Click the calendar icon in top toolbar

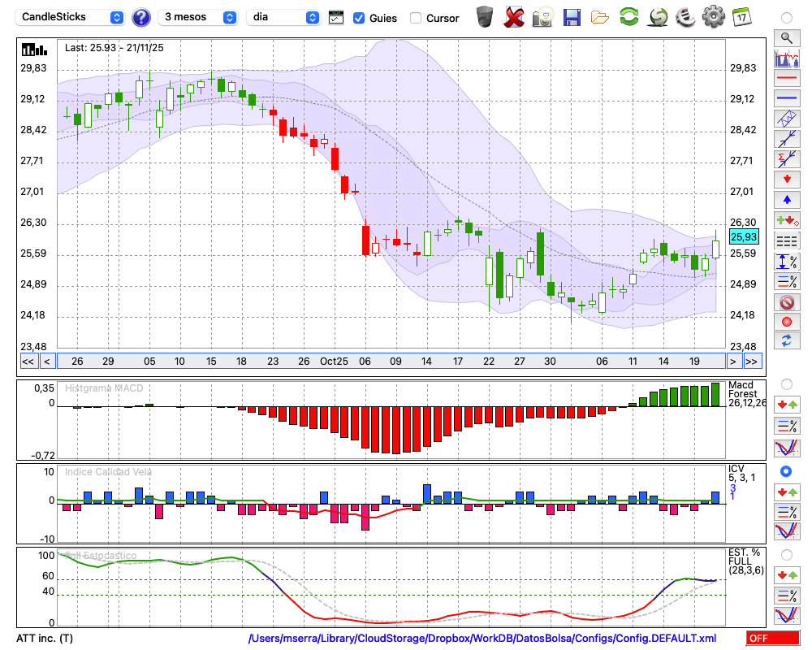pyautogui.click(x=741, y=17)
